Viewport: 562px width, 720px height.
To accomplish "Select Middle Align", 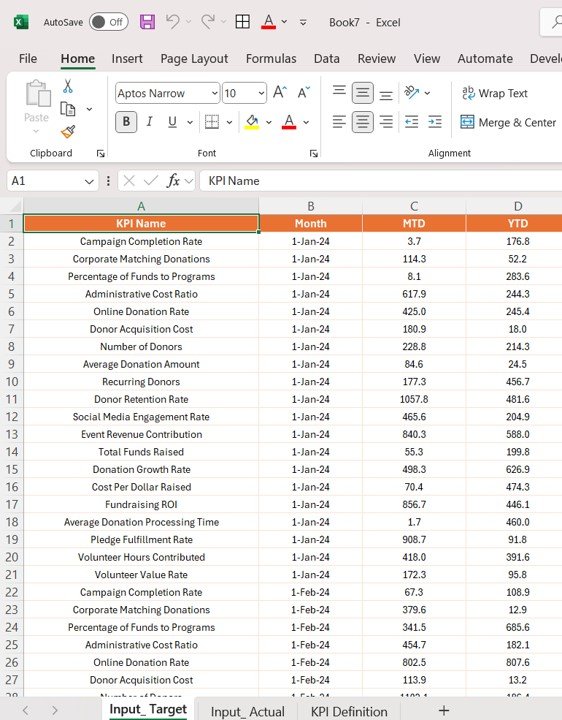I will [x=362, y=93].
